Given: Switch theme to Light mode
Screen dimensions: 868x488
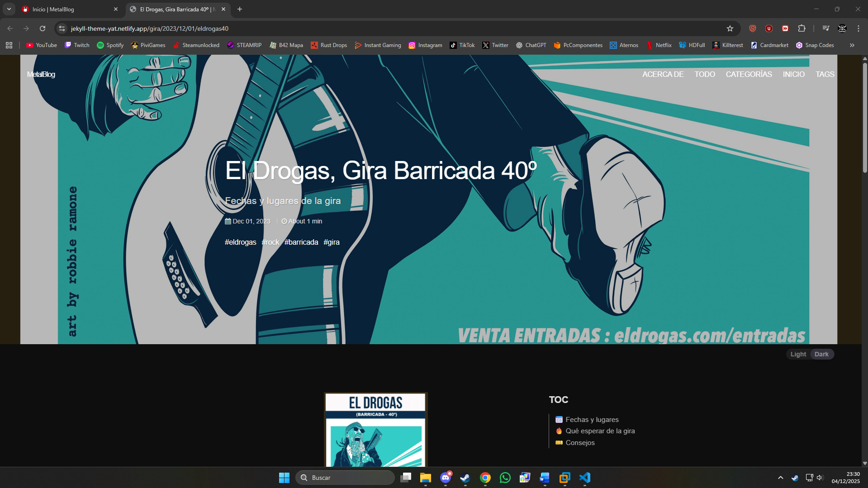Looking at the screenshot, I should pyautogui.click(x=798, y=354).
